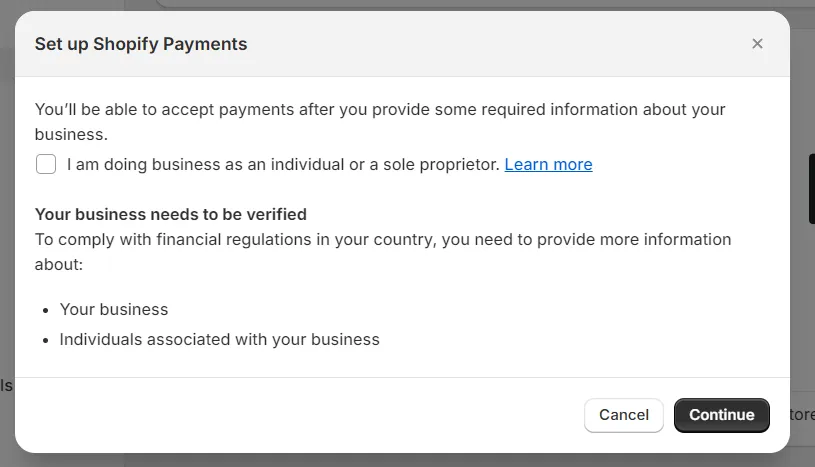Screen dimensions: 815x467
Task: Click the dark element at the right screen edge
Action: click(811, 188)
